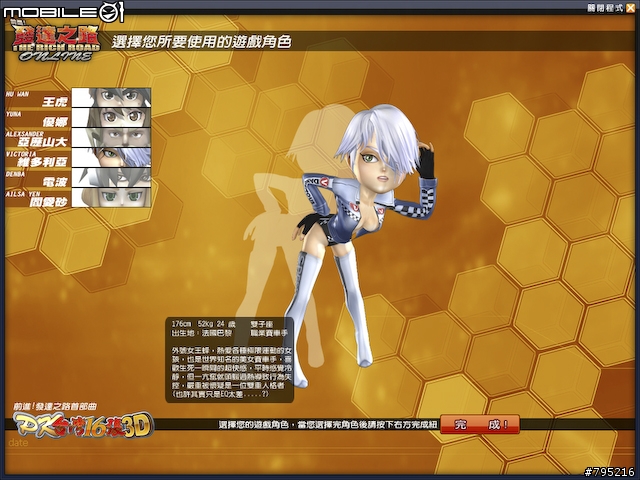Select 電波 (Denba) portrait
Viewport: 640px width, 480px height.
tap(111, 178)
